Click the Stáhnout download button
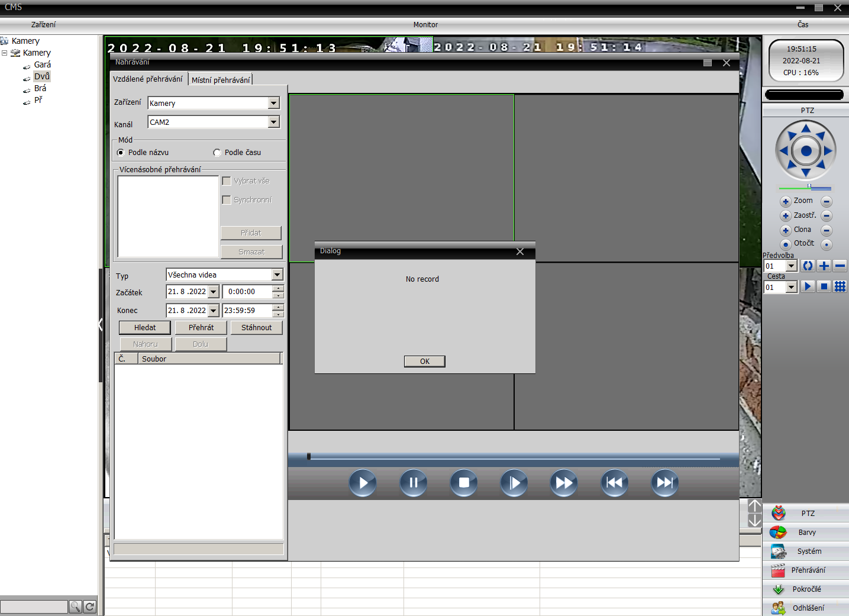Screen dimensions: 849x616 [257, 328]
